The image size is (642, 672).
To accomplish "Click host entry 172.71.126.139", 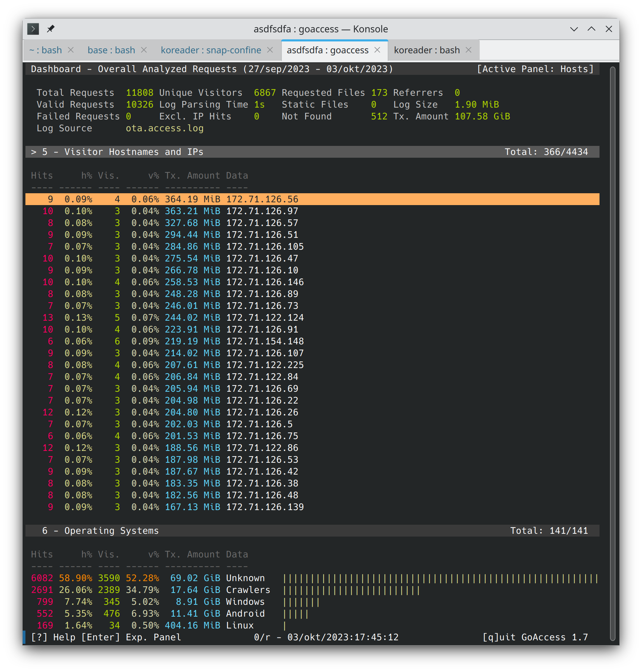I will point(265,507).
